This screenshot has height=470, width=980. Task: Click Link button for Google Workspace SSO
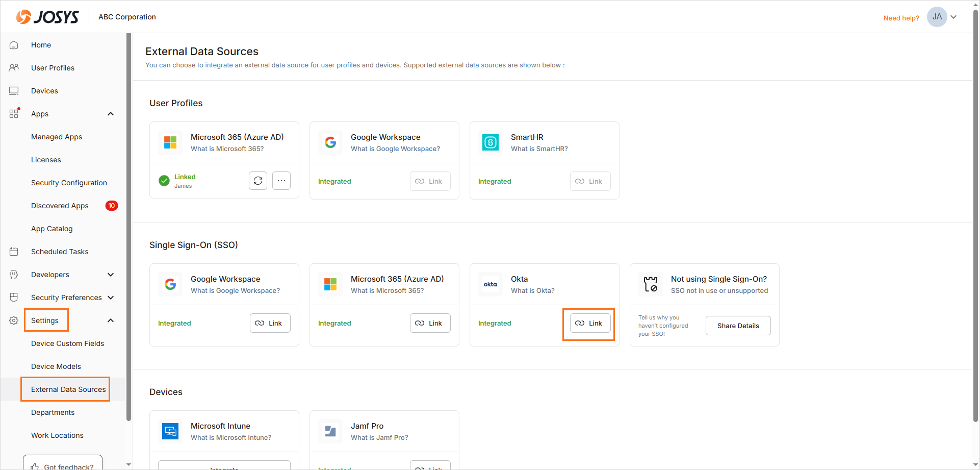click(x=270, y=323)
